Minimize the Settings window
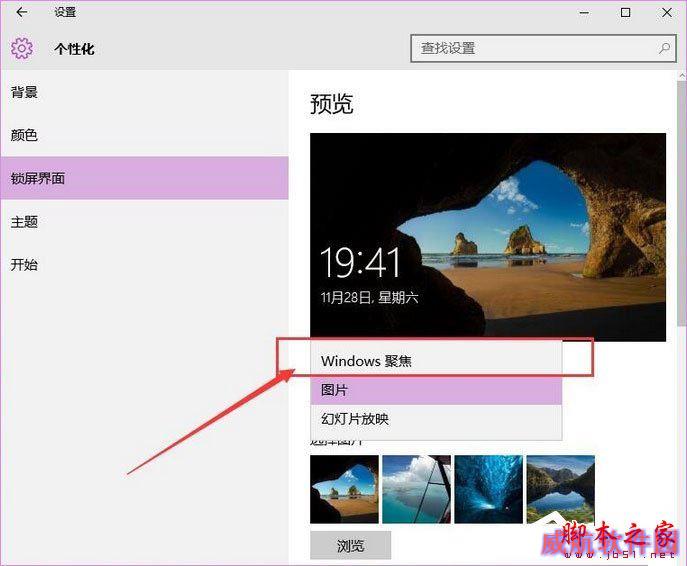 (x=584, y=13)
